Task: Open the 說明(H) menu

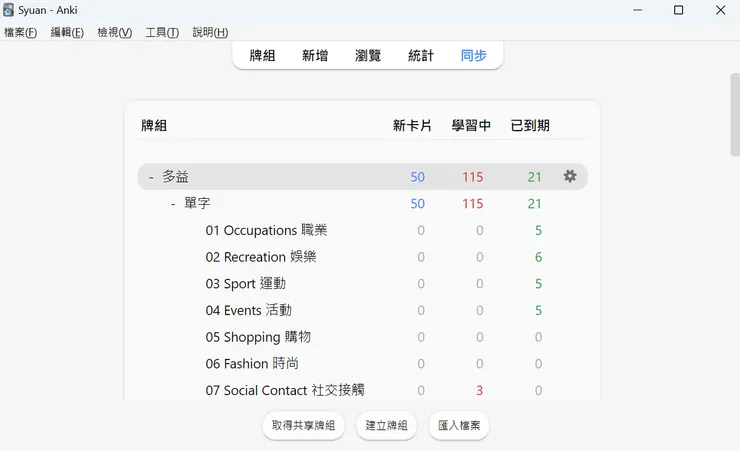Action: 210,32
